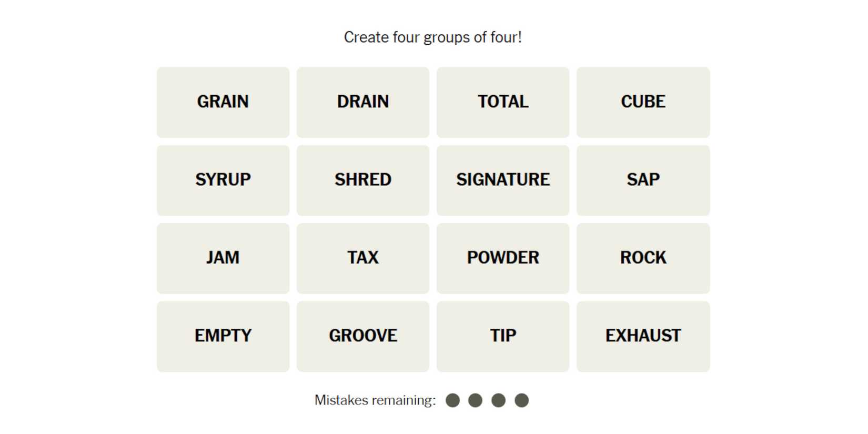This screenshot has width=868, height=434.
Task: Click the 'Create four groups of four!' heading
Action: coord(433,37)
